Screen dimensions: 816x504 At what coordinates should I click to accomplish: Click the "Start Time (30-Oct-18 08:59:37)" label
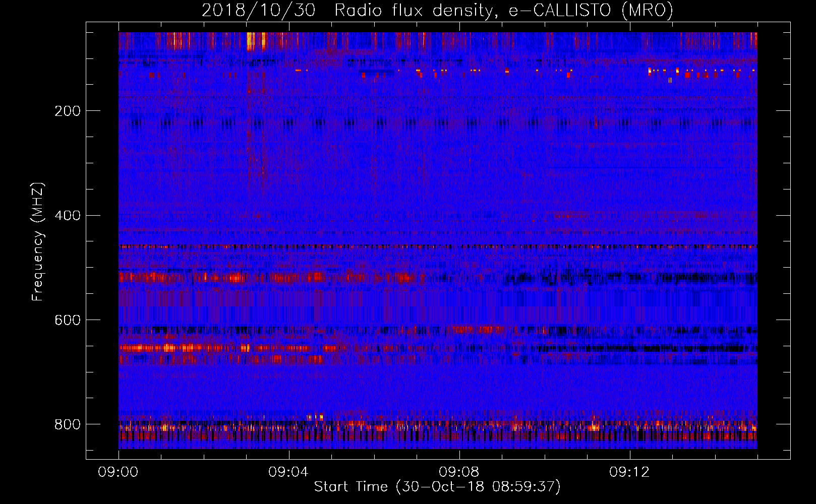point(437,487)
